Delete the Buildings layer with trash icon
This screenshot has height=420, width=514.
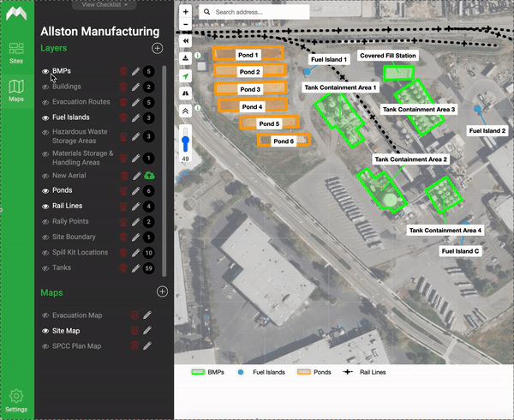(x=123, y=87)
